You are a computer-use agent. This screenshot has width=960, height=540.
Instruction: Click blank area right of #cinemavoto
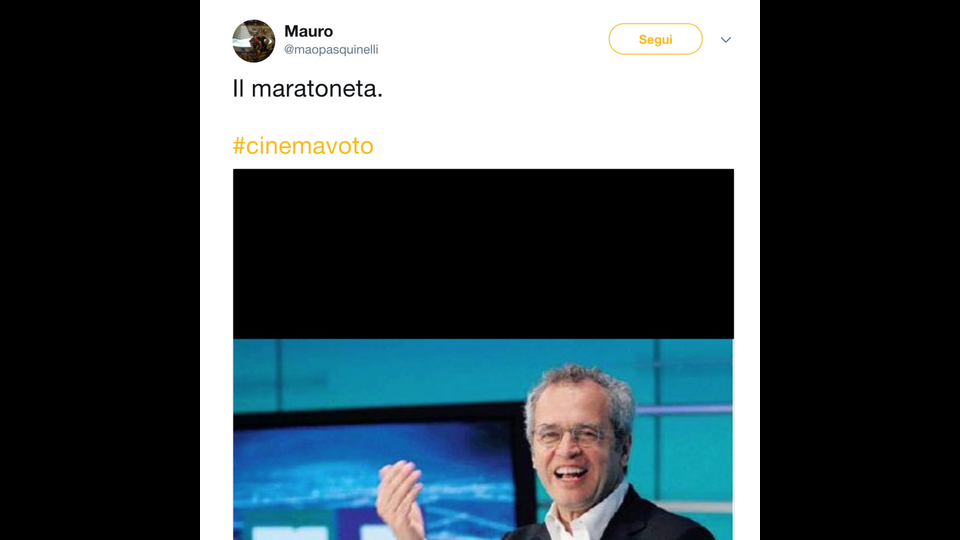[x=551, y=146]
